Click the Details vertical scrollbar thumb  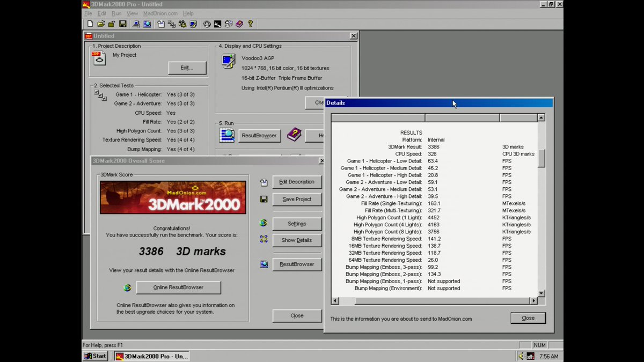541,159
